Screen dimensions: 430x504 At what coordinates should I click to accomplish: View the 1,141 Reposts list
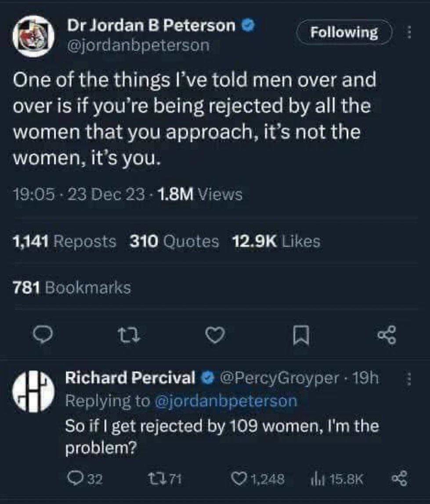[64, 241]
